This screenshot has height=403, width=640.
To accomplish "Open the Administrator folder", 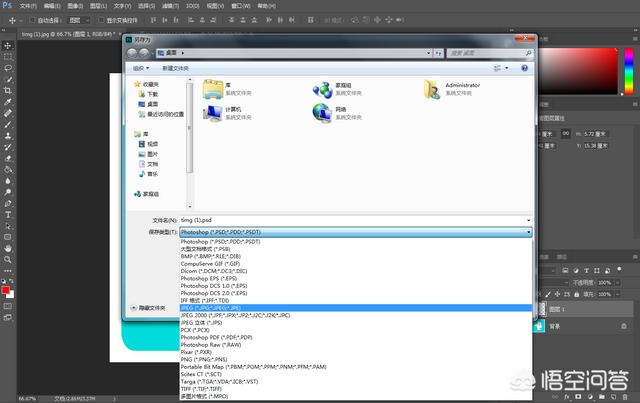I will (x=452, y=89).
